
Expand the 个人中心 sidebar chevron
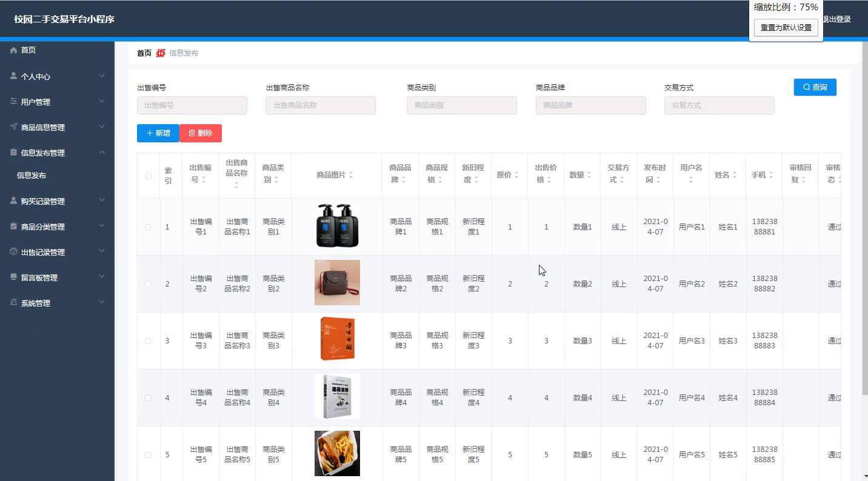tap(102, 76)
